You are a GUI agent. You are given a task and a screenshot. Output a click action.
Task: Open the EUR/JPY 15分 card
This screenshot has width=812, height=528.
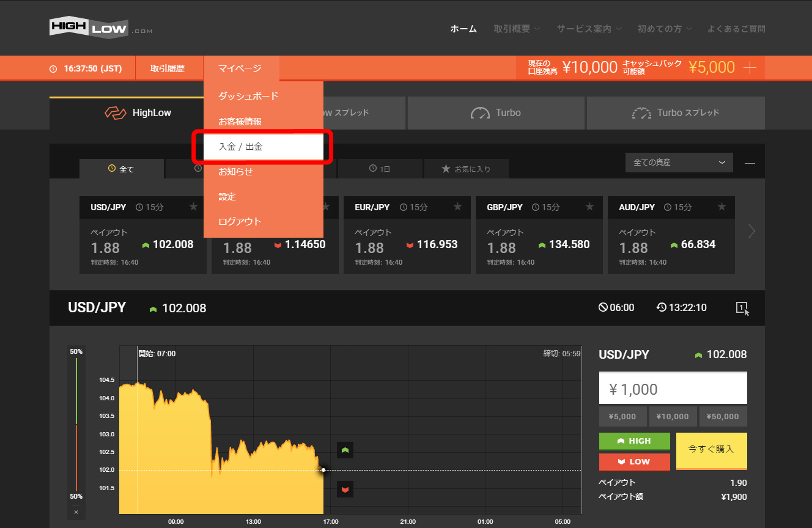(x=407, y=235)
